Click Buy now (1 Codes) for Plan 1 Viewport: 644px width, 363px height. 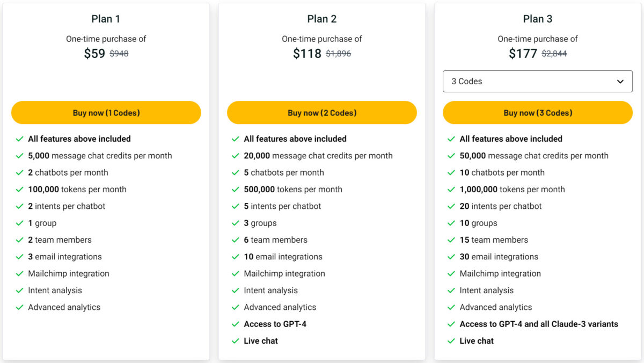(106, 113)
